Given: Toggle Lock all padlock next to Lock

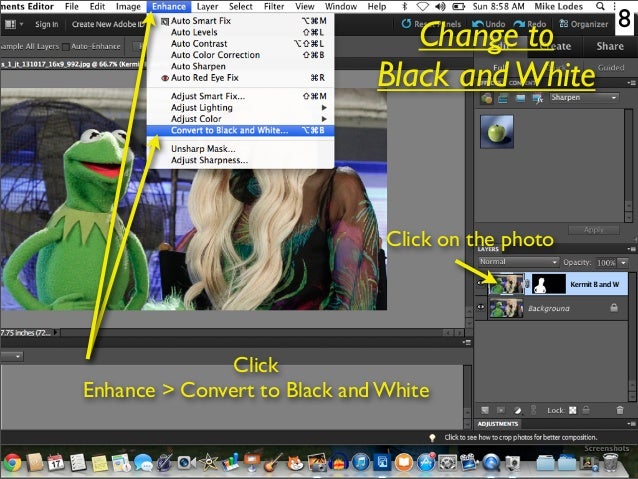Looking at the screenshot, I should pyautogui.click(x=586, y=410).
